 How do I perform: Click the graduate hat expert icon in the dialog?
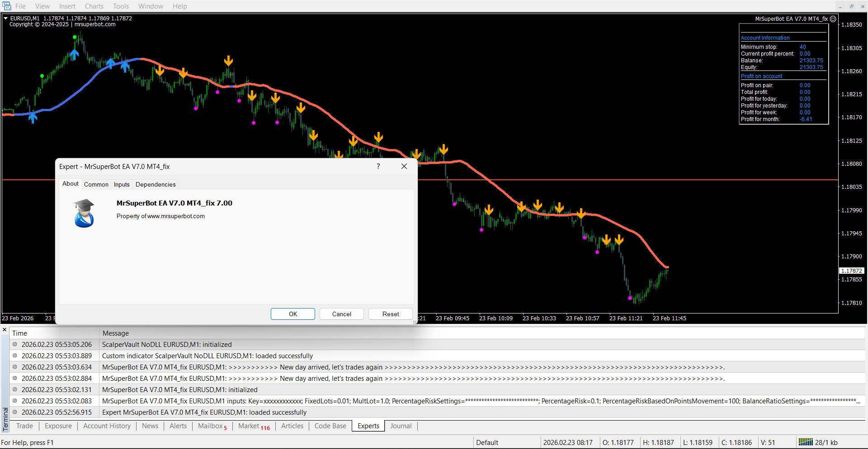coord(84,213)
